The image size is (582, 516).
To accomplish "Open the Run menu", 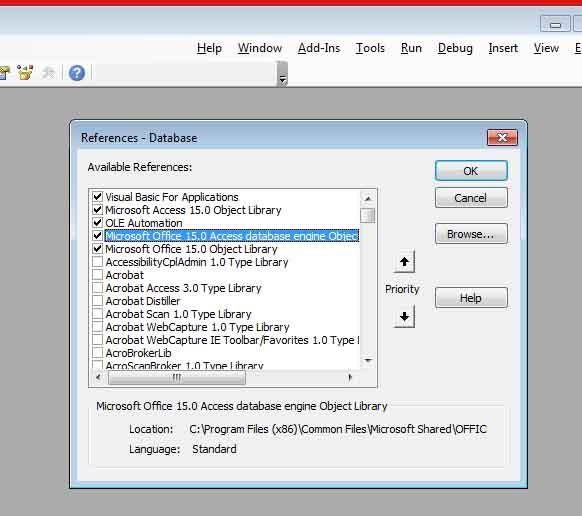I will [411, 48].
